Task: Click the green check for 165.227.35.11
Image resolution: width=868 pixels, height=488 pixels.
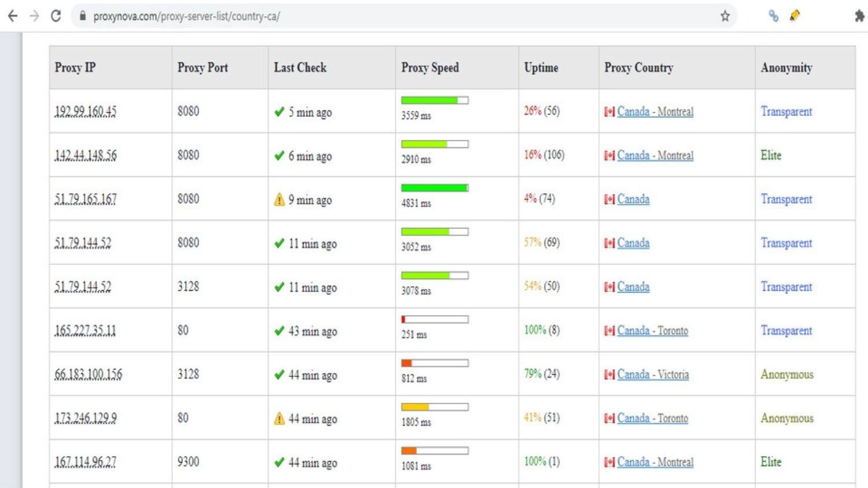Action: [x=279, y=331]
